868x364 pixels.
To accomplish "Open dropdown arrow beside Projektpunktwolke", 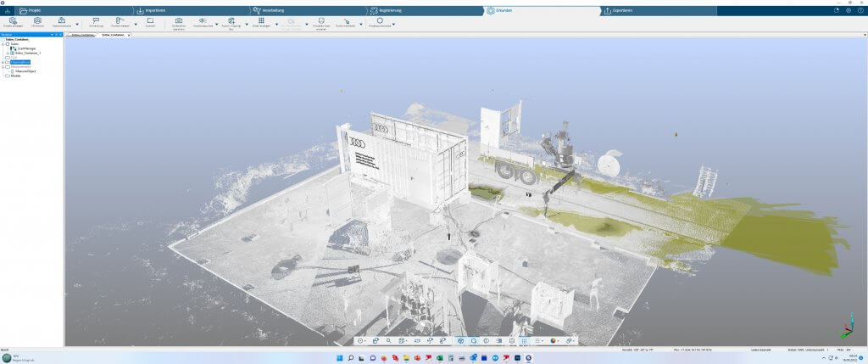I will 393,24.
